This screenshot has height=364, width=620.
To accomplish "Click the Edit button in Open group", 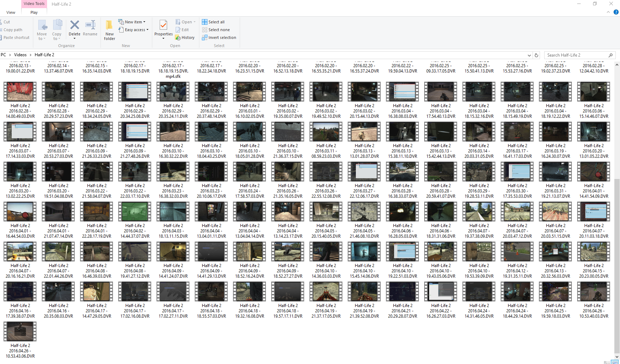I will click(182, 30).
